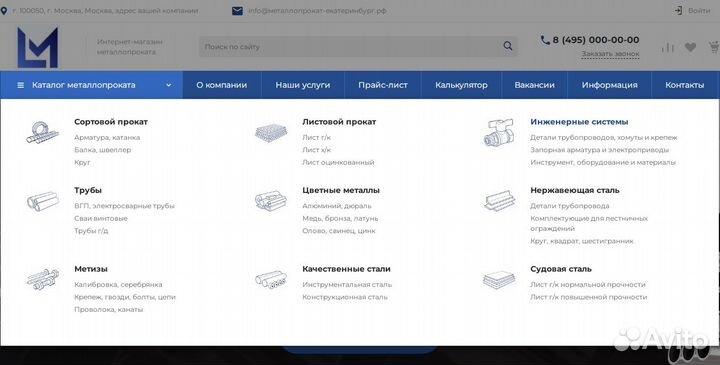Select the Арматура, катанка subcategory
720x365 pixels.
(x=107, y=137)
